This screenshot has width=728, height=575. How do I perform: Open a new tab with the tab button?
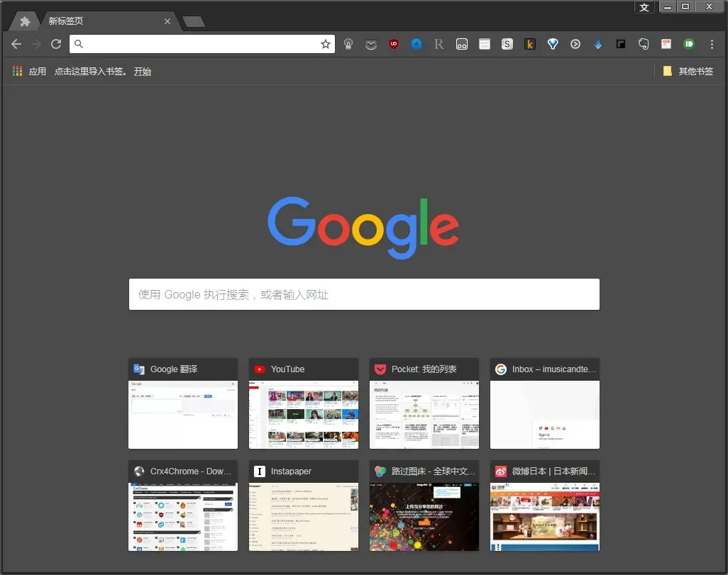[x=194, y=21]
